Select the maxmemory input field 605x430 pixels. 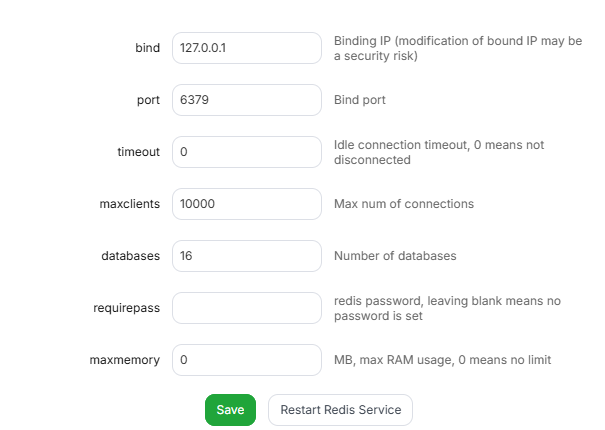click(x=246, y=360)
